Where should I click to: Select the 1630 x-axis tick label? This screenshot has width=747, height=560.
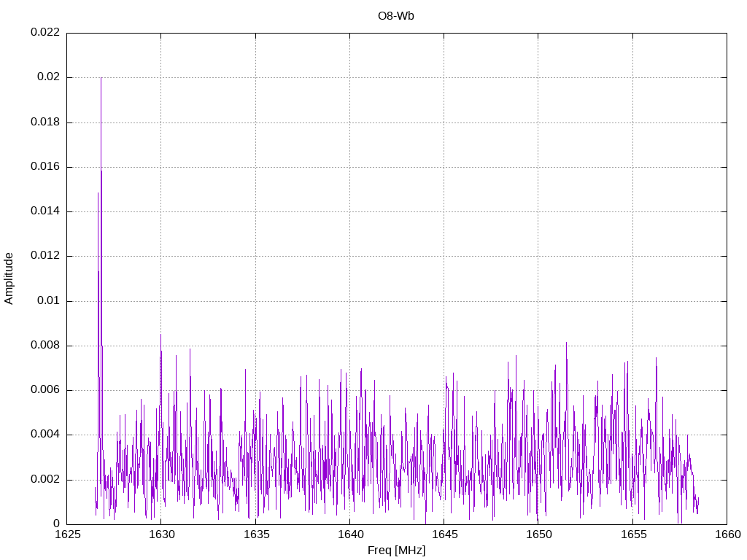pyautogui.click(x=161, y=535)
